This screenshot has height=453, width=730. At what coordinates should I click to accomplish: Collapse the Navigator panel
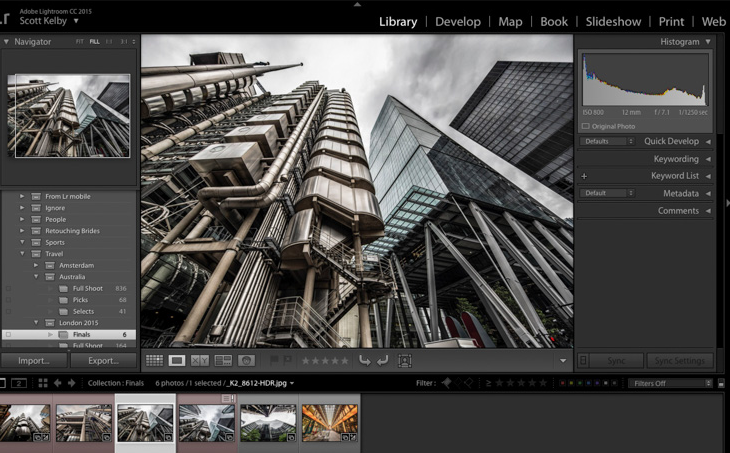6,41
